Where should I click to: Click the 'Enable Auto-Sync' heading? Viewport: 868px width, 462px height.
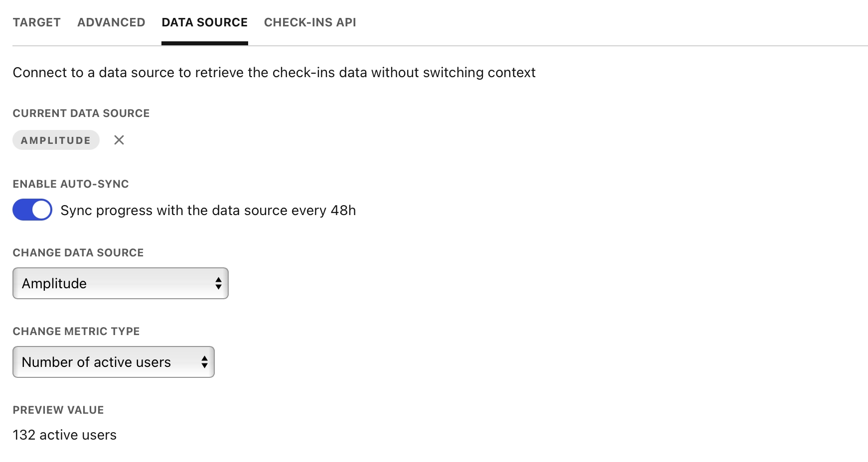pos(71,184)
